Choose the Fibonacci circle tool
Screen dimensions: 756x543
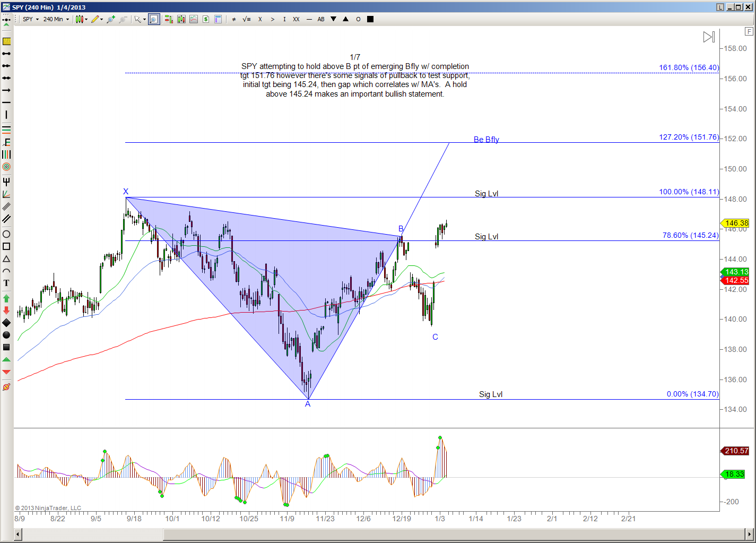point(6,167)
